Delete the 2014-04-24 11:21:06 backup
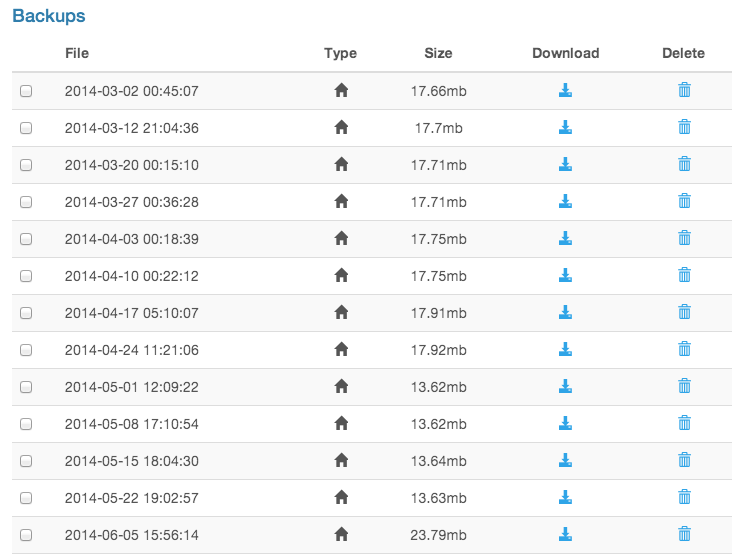 tap(684, 349)
